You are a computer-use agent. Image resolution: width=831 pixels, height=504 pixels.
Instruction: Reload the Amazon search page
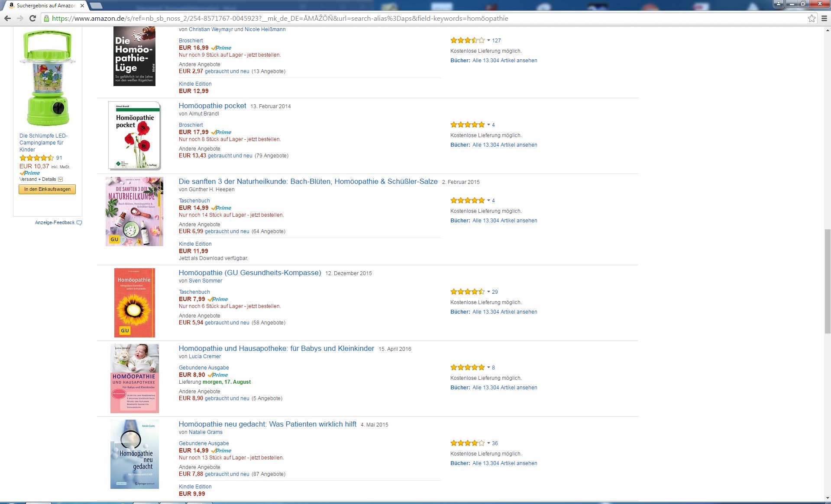pos(32,18)
